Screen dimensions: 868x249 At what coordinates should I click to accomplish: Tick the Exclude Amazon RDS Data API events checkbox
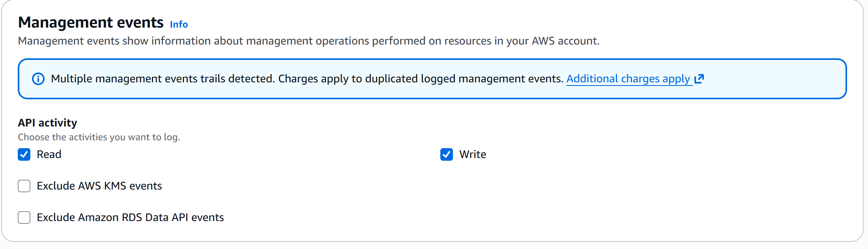click(24, 217)
